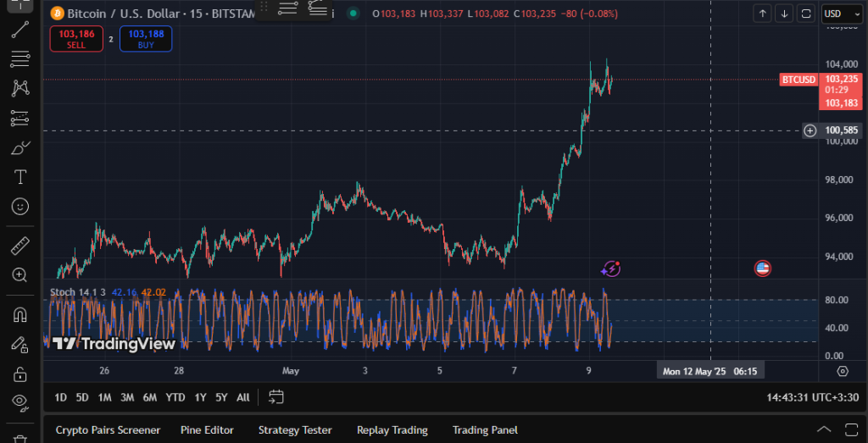Viewport: 868px width, 443px height.
Task: Set range to 5Y
Action: (221, 397)
